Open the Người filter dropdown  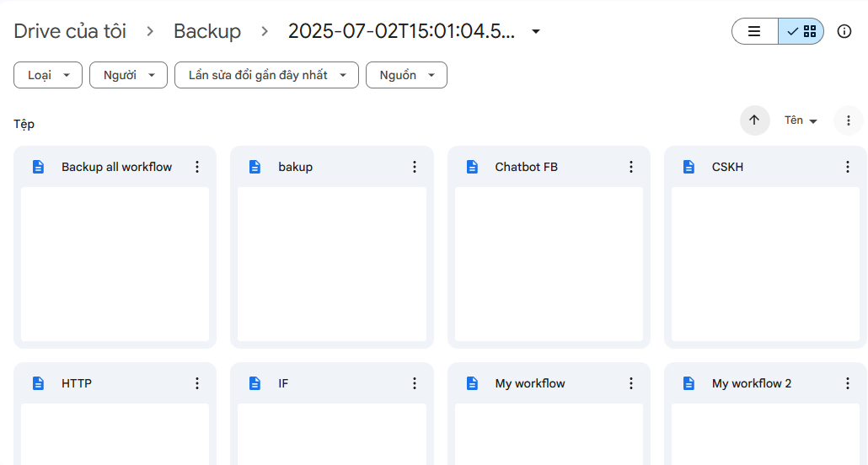tap(128, 75)
